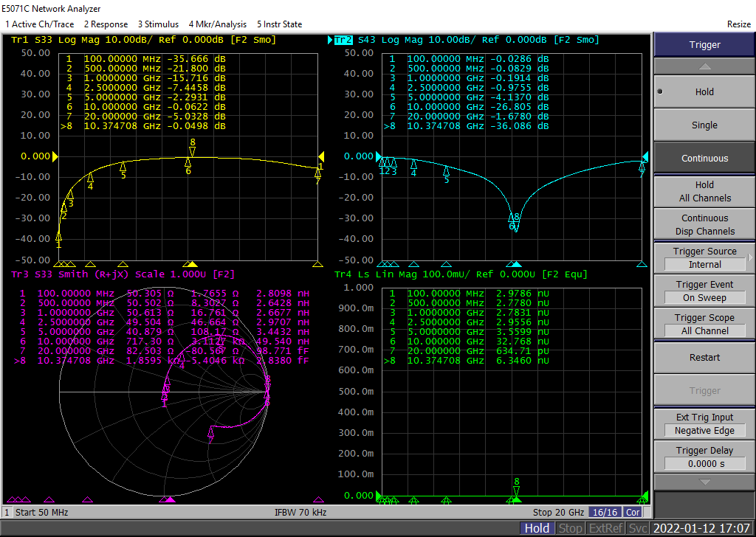This screenshot has width=756, height=537.
Task: Open the Mkr/Analysis menu
Action: [x=217, y=24]
